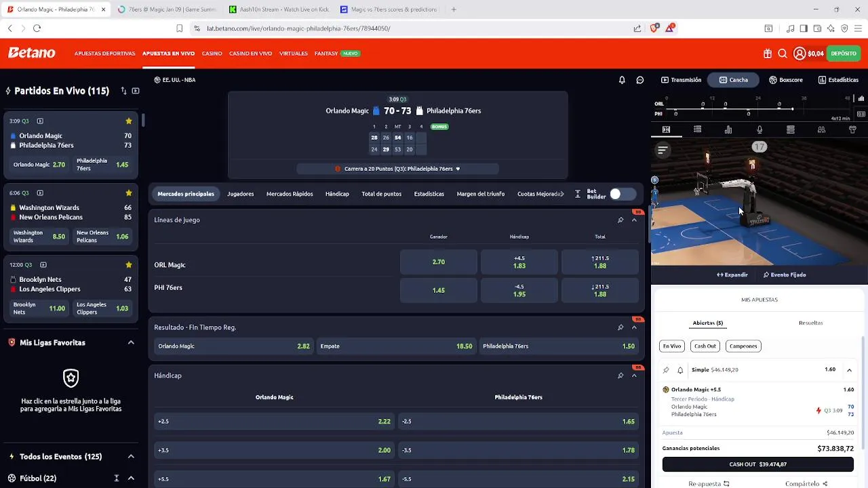Screen dimensions: 868x488
Task: Open the gift promotions icon in header
Action: point(767,54)
